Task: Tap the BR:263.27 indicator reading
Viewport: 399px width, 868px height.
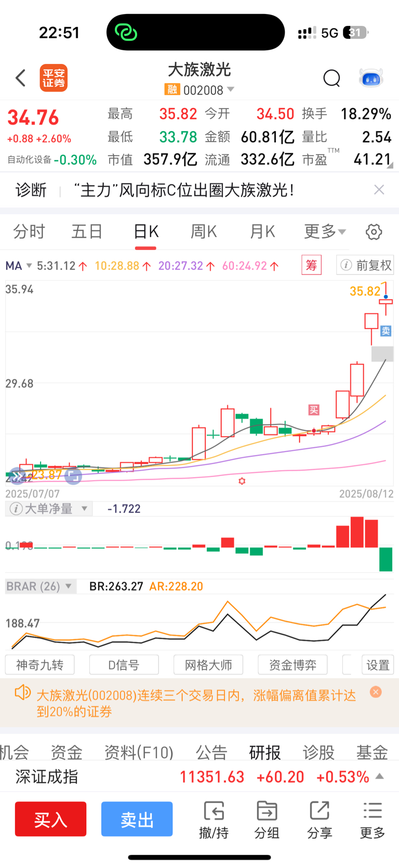Action: pyautogui.click(x=116, y=586)
